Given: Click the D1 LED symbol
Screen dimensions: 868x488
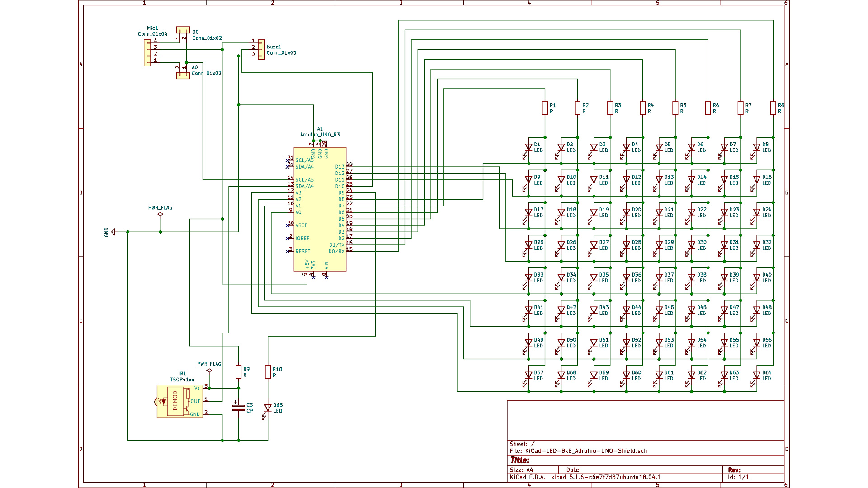Looking at the screenshot, I should coord(528,147).
